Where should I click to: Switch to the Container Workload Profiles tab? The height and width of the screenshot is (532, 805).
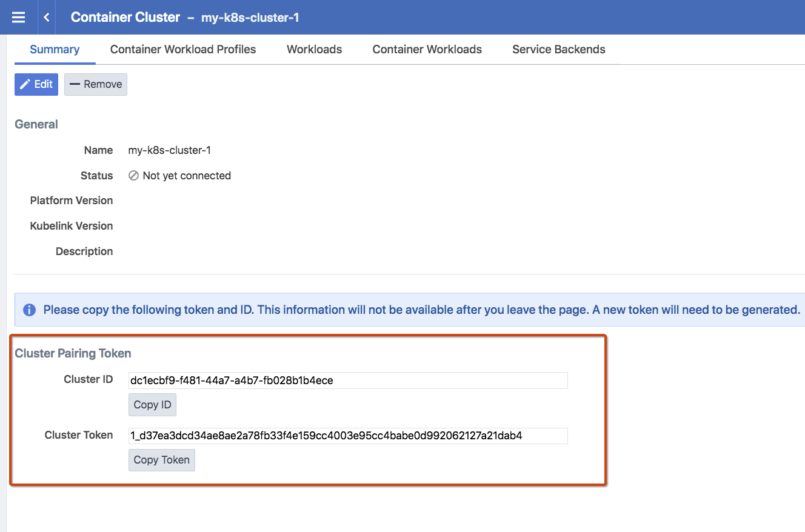pyautogui.click(x=182, y=49)
